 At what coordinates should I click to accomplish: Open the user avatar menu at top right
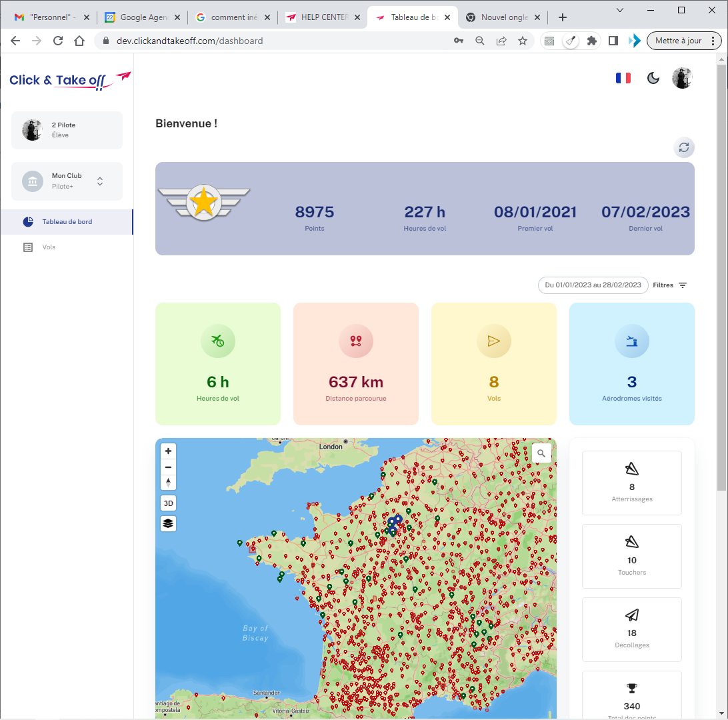click(x=682, y=78)
